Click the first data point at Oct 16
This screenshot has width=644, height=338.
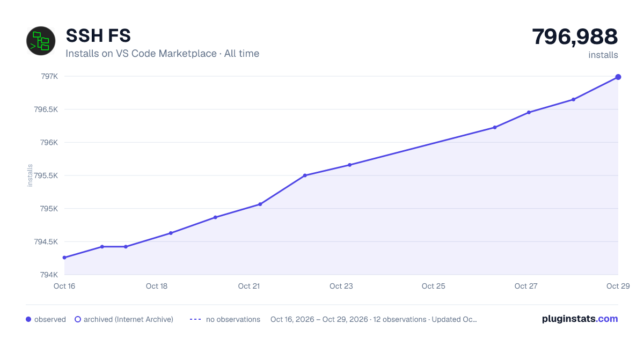pyautogui.click(x=64, y=258)
